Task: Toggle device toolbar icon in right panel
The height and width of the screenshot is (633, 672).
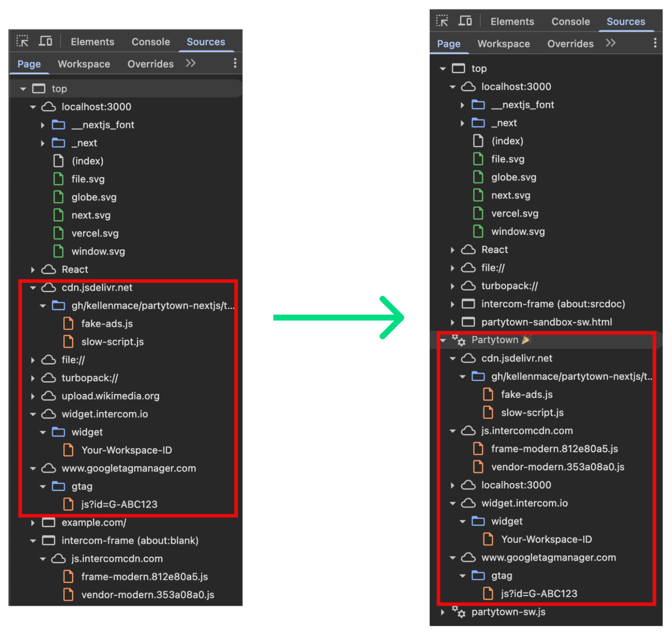Action: 465,21
